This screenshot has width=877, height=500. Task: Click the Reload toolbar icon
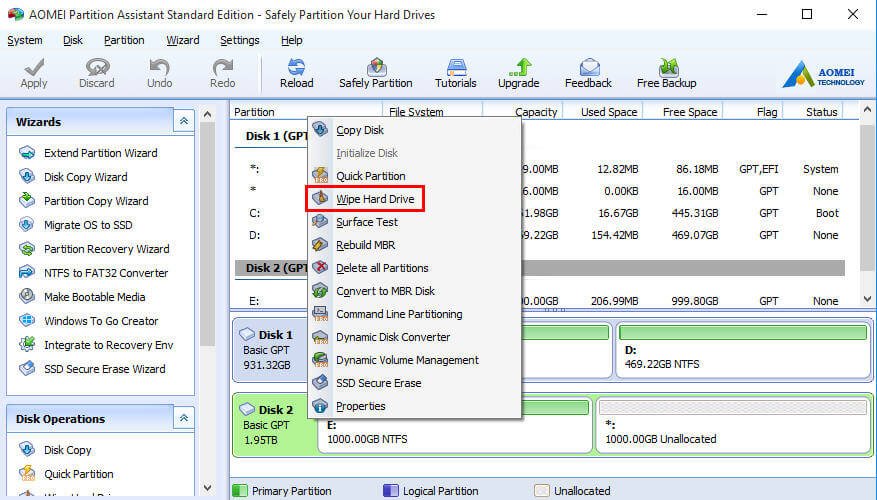tap(296, 67)
